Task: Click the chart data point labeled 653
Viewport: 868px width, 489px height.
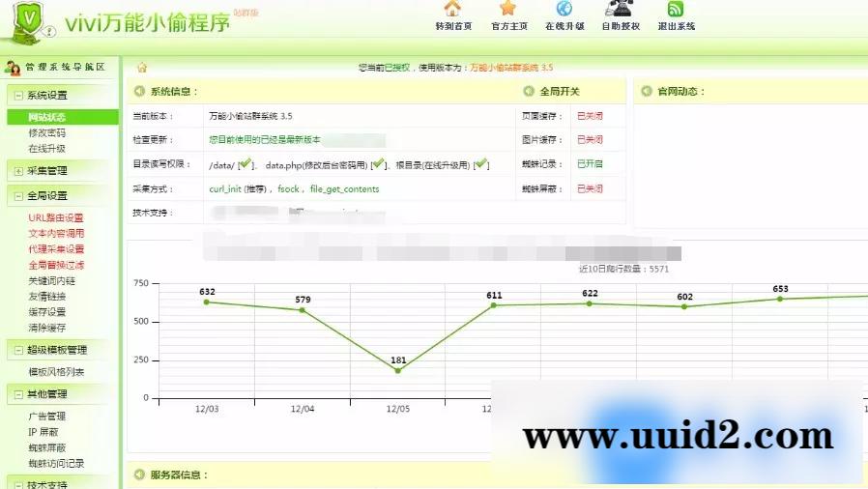Action: [780, 299]
